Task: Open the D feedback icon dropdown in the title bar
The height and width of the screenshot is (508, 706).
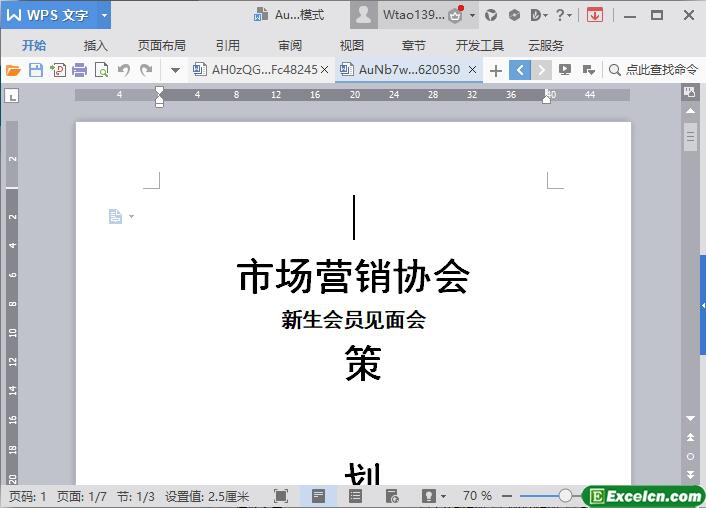Action: pos(539,15)
